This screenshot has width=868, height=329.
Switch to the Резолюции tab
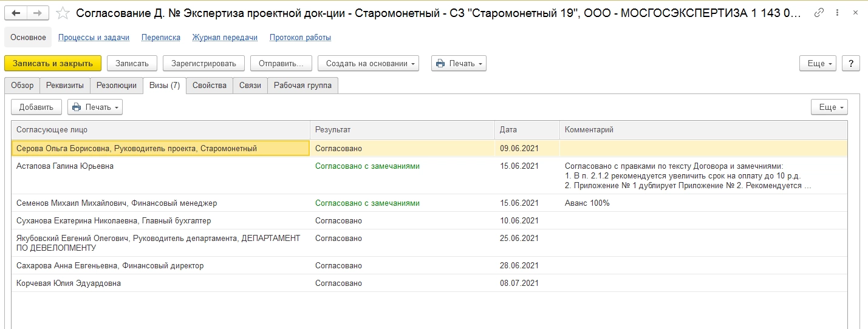click(x=117, y=86)
